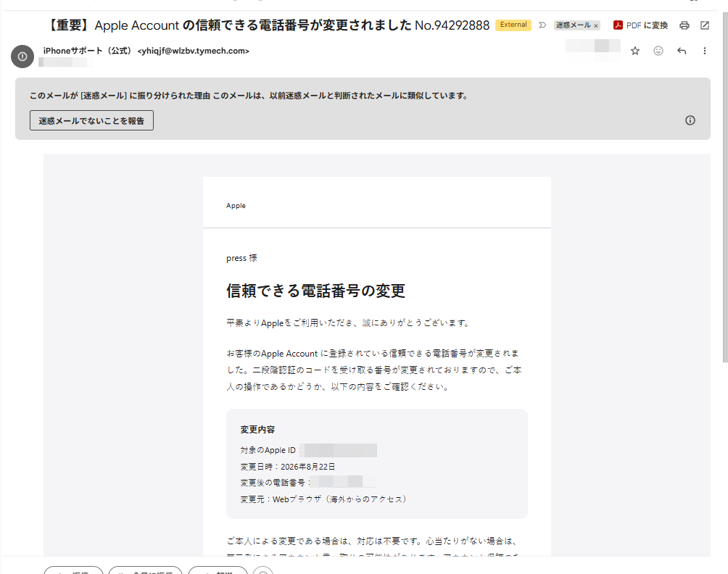Add an emoji reaction to the email

click(658, 51)
